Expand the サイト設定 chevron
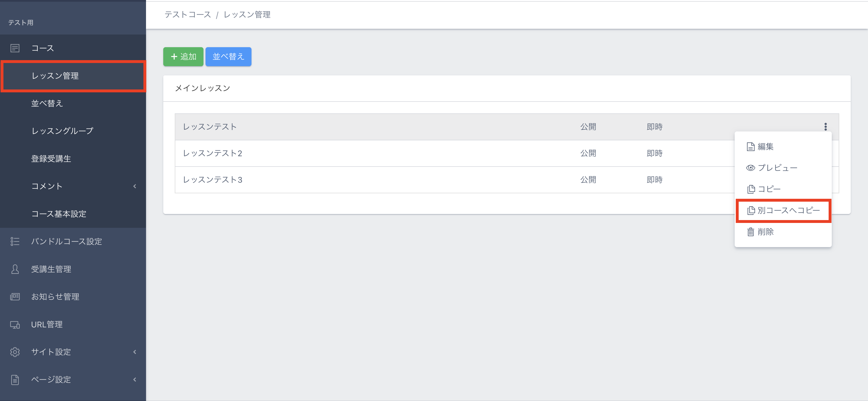 [135, 352]
